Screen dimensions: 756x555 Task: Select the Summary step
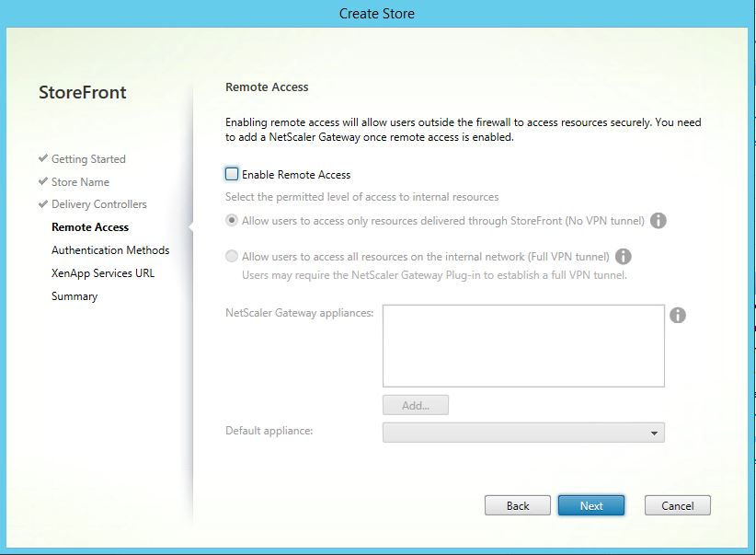click(x=74, y=296)
